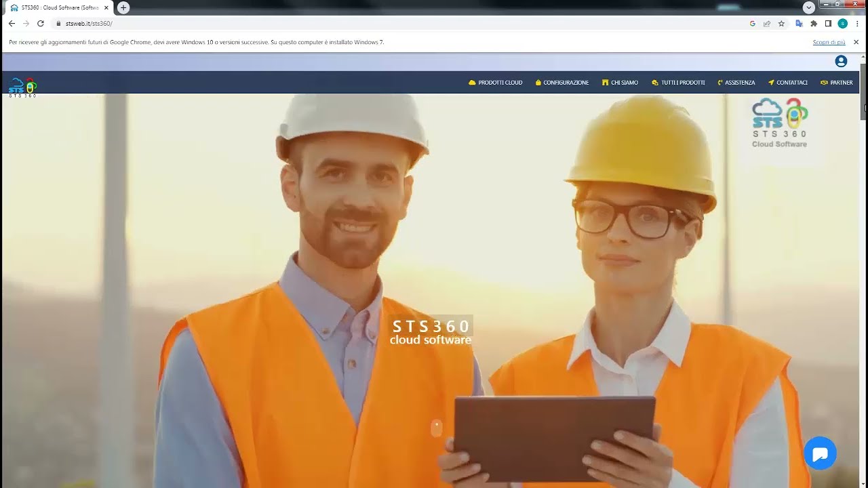Go forward in browser history
The width and height of the screenshot is (868, 488).
26,23
